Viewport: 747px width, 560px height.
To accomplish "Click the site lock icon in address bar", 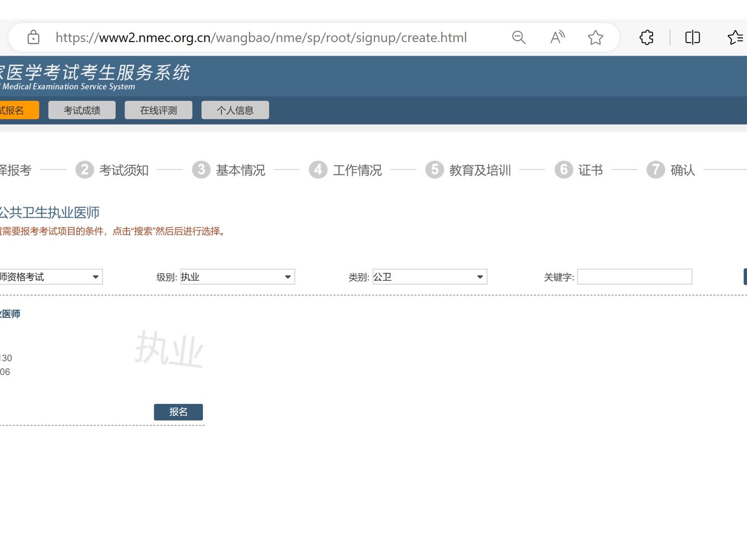I will [x=33, y=37].
